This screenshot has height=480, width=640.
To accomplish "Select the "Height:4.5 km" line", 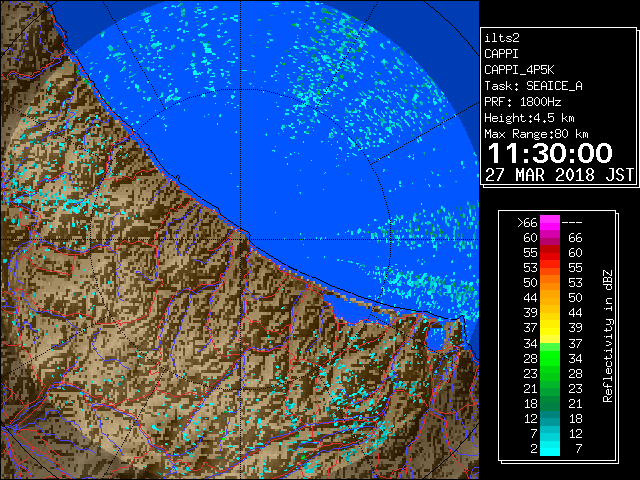I will tap(529, 118).
